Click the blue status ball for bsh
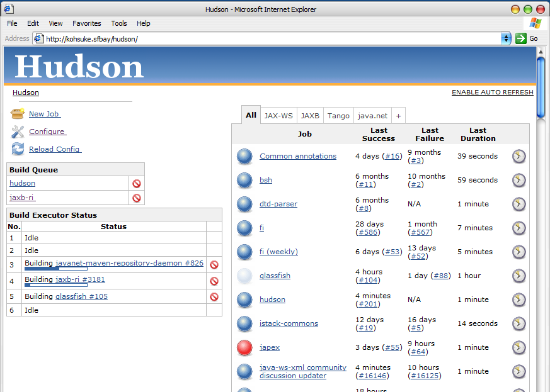Viewport: 550px width, 392px height. pyautogui.click(x=244, y=180)
